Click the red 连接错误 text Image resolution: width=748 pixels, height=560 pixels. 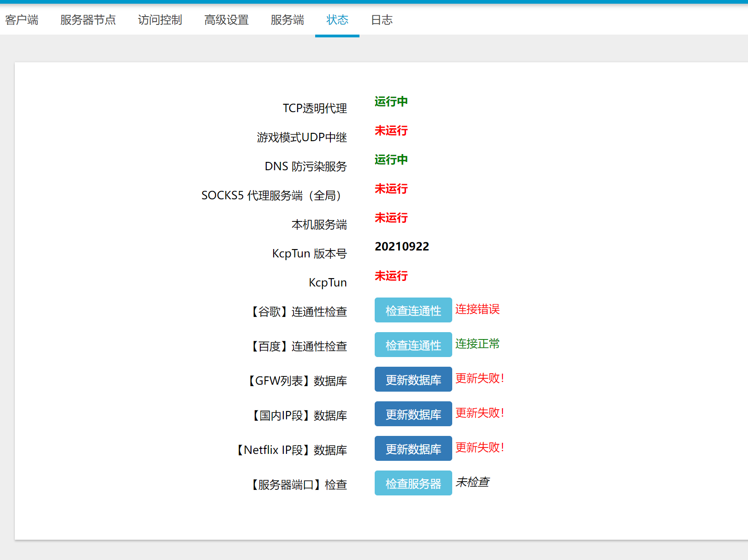pos(477,310)
